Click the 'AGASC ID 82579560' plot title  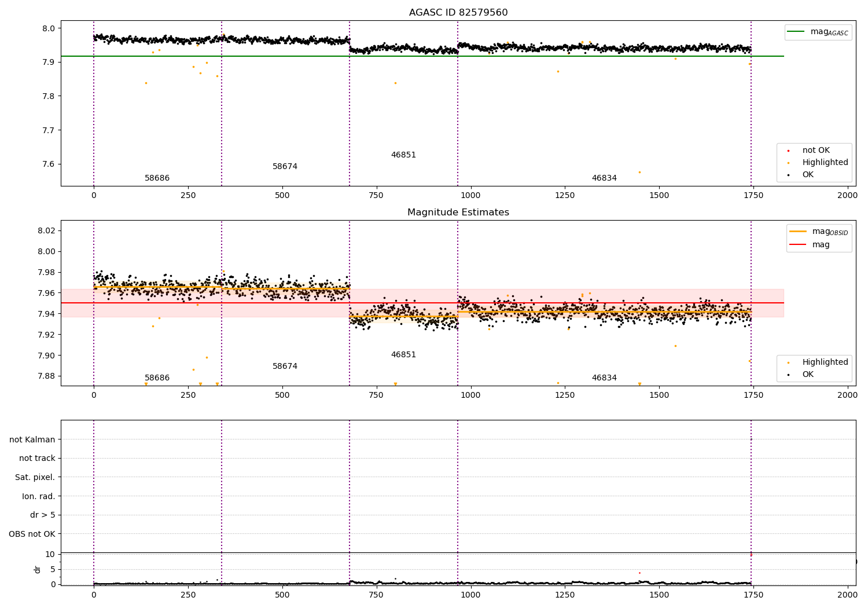click(x=458, y=13)
